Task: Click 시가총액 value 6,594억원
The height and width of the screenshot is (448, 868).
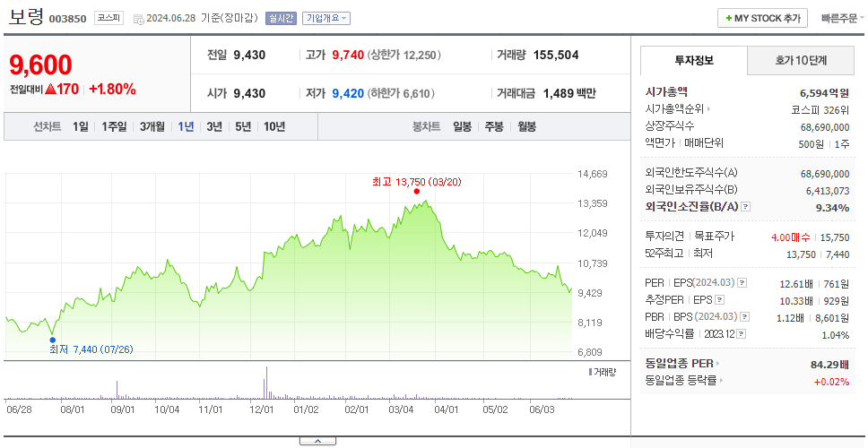Action: pos(824,93)
